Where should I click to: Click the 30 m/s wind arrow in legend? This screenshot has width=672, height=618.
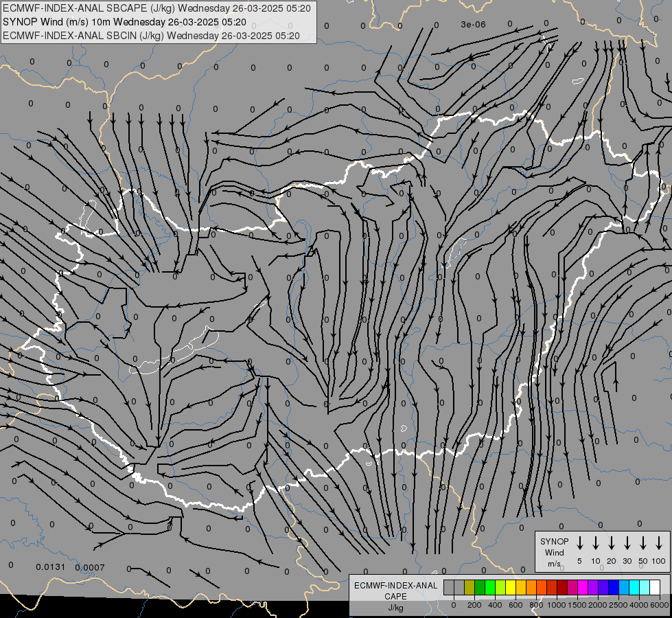627,543
